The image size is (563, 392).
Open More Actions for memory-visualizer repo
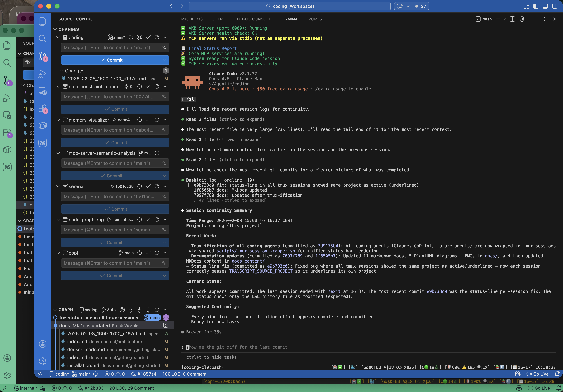pos(166,120)
